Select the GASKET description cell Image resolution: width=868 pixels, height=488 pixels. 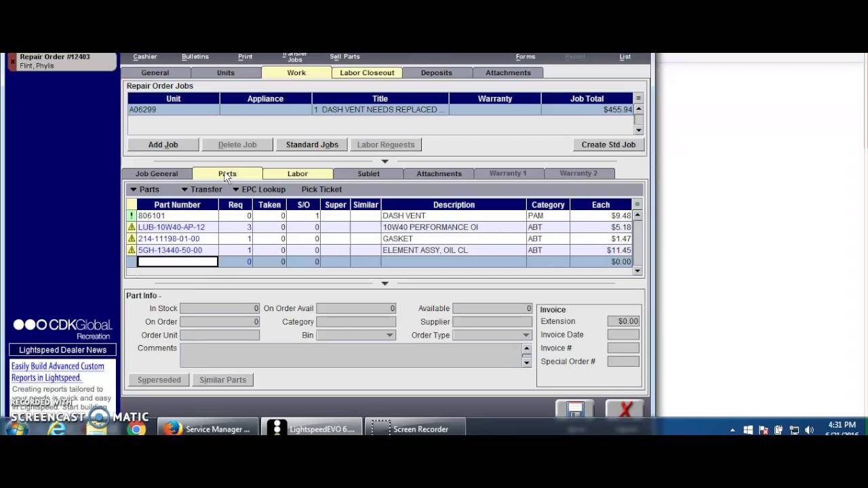tap(454, 239)
